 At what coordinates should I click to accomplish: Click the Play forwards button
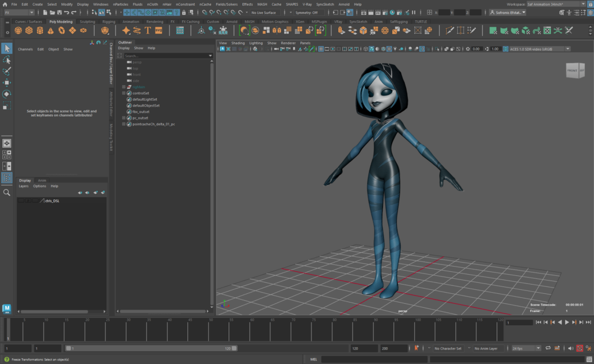point(567,322)
